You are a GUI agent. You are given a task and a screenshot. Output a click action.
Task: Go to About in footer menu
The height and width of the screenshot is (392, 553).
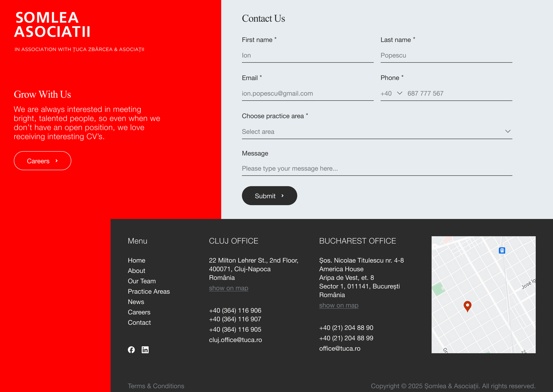point(137,271)
